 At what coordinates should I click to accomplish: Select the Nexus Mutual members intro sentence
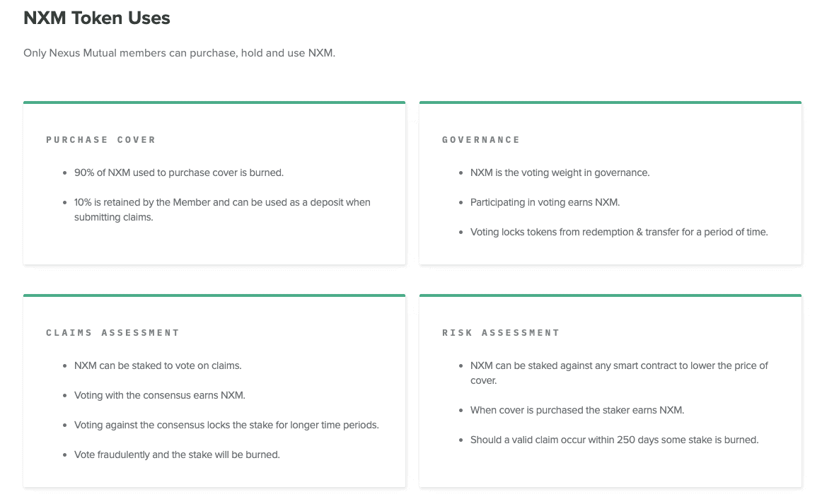pyautogui.click(x=179, y=53)
